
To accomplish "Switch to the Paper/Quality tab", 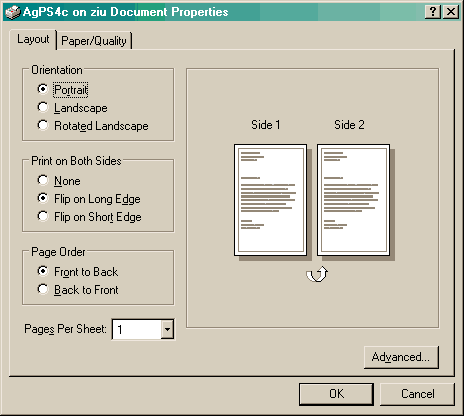I will (94, 41).
